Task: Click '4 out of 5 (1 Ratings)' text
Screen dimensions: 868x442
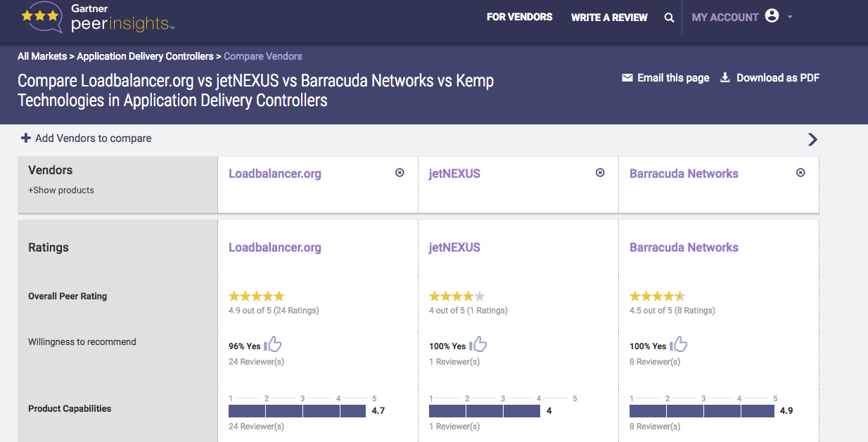Action: [x=468, y=311]
